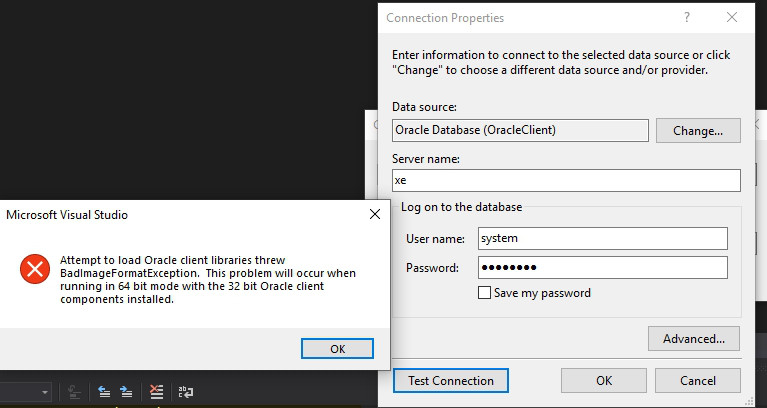This screenshot has height=408, width=767.
Task: Click the Server name field containing xe
Action: click(566, 181)
